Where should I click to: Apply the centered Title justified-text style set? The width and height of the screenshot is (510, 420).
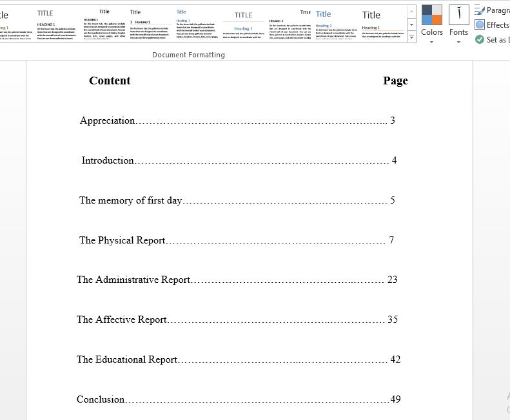click(x=104, y=24)
